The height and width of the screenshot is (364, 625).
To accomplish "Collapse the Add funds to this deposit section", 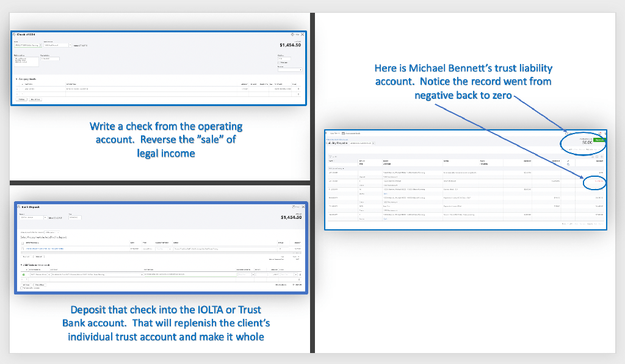I will click(x=21, y=265).
